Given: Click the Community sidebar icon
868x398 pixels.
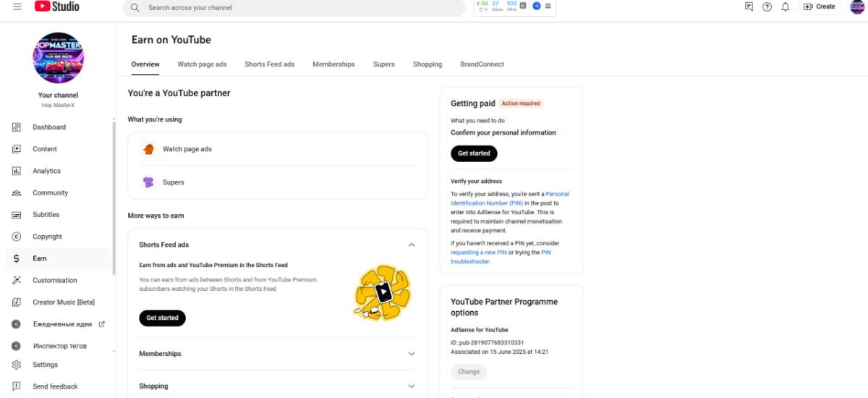Looking at the screenshot, I should coord(17,193).
